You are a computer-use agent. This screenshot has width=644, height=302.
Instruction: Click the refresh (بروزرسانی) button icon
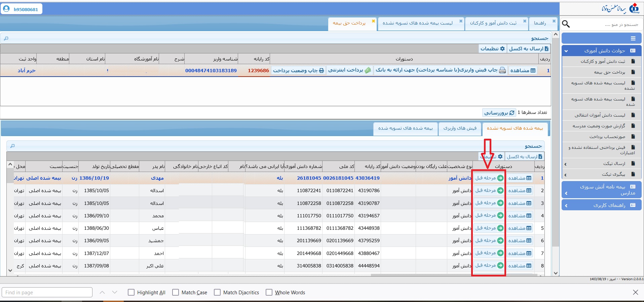[x=512, y=113]
